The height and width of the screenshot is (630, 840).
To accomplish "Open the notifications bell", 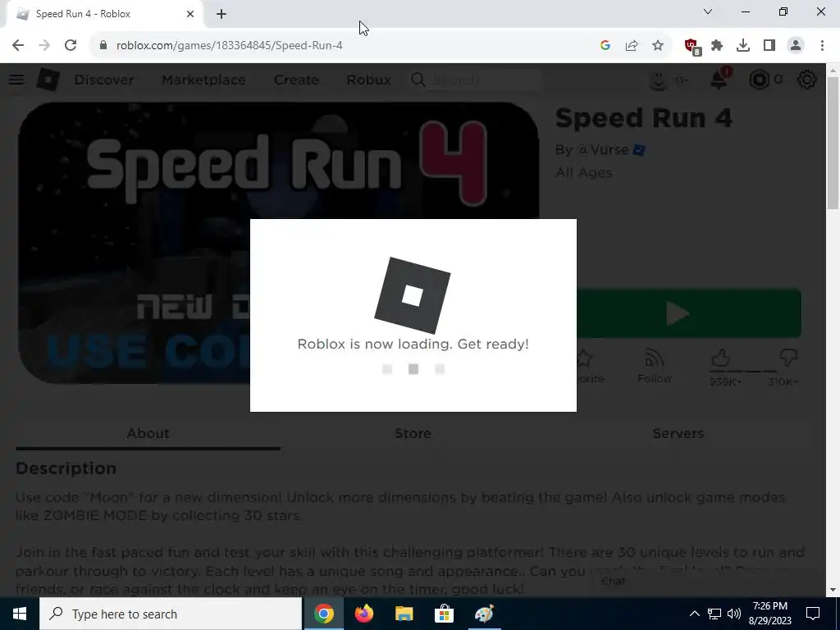I will point(719,80).
